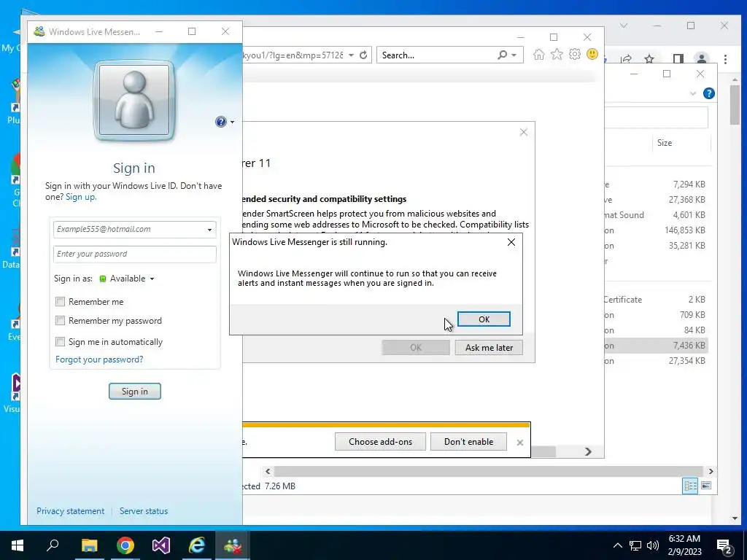Select the Certificate 2 KB row
747x560 pixels.
(x=657, y=300)
